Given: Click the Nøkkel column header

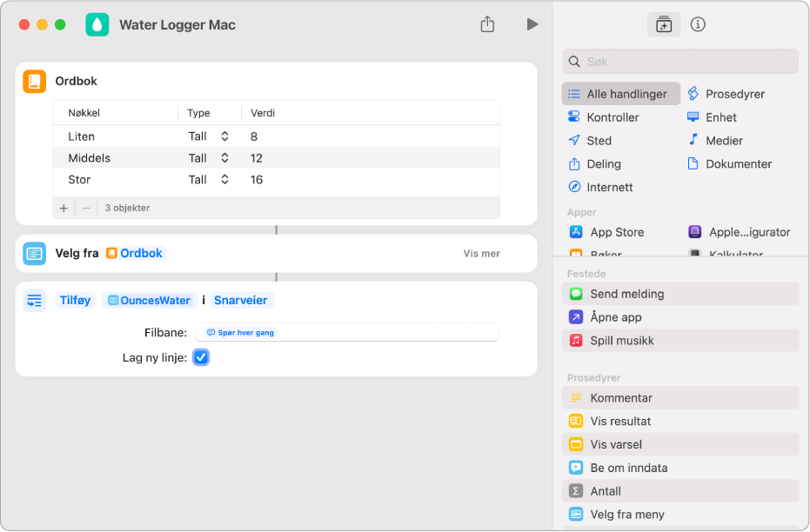Looking at the screenshot, I should click(84, 113).
